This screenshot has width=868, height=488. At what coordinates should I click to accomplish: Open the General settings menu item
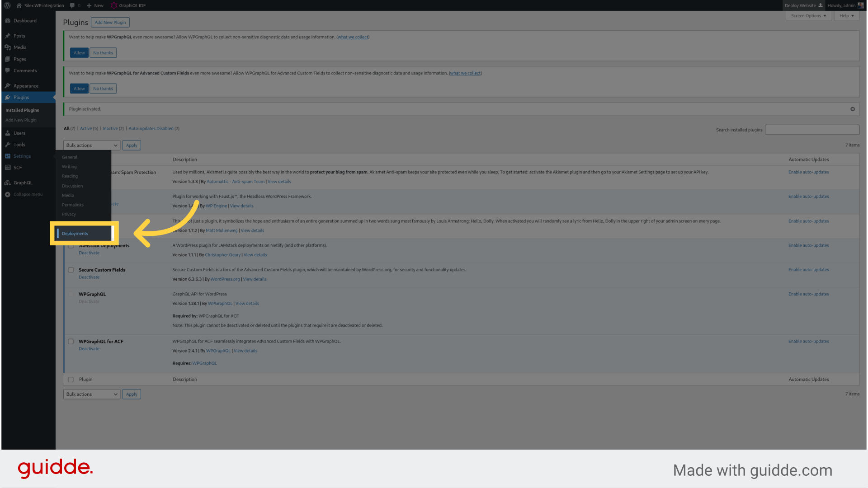coord(69,157)
